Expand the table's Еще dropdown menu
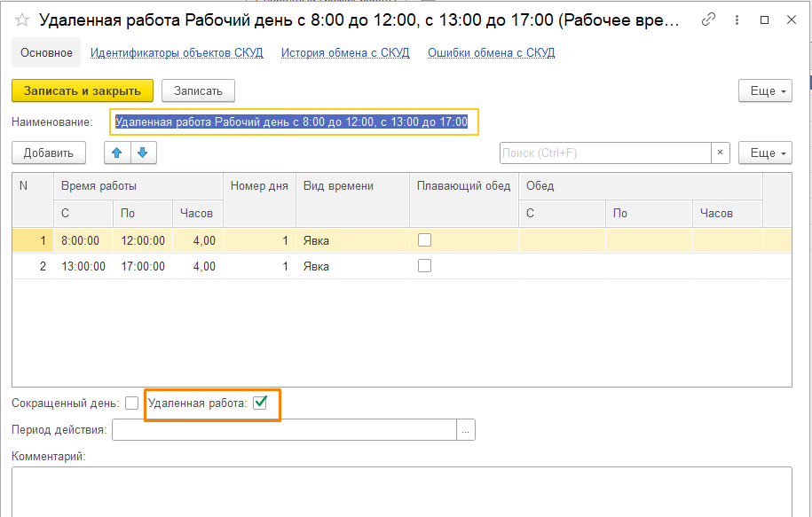Screen dimensions: 812x517 point(764,153)
